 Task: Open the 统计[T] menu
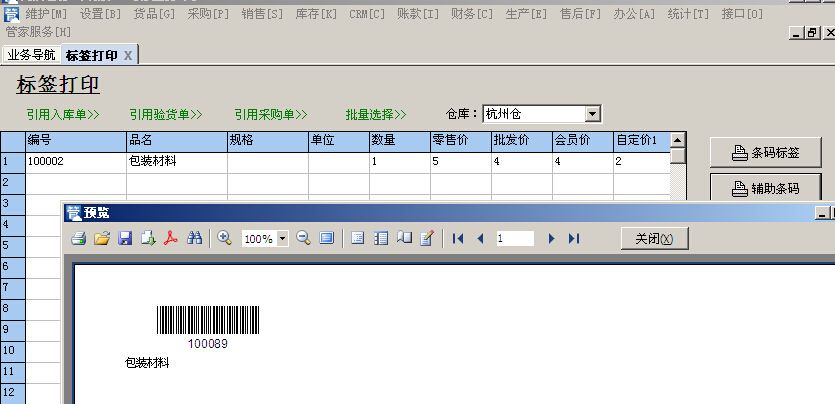(x=688, y=14)
